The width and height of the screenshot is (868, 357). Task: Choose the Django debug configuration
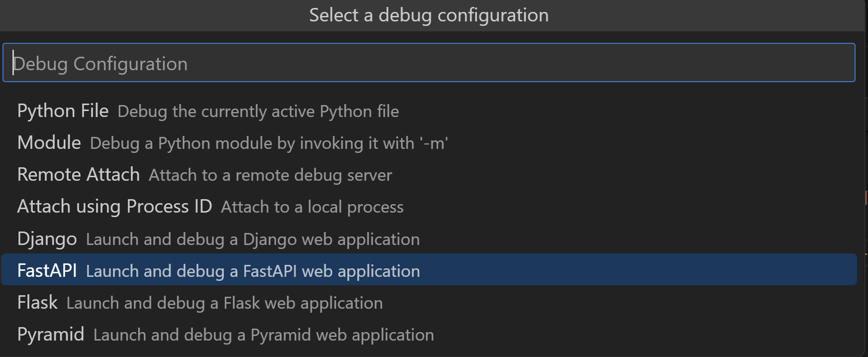point(47,239)
